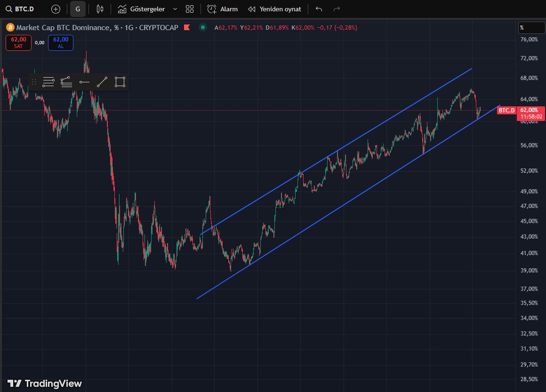Image resolution: width=546 pixels, height=392 pixels.
Task: Open the G timeframe interval selector
Action: [x=78, y=8]
